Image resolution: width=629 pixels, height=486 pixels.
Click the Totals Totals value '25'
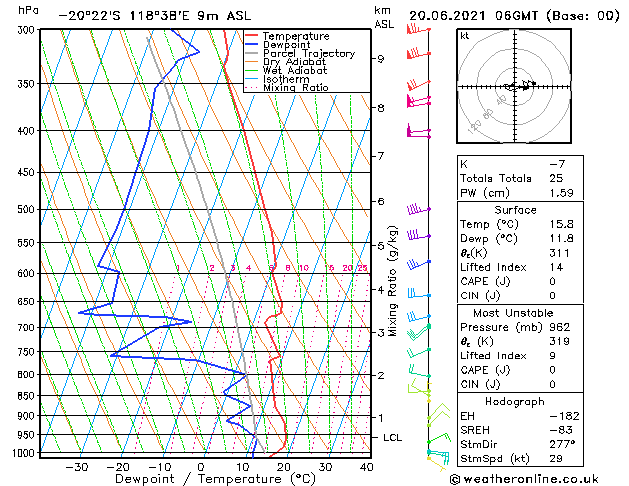[x=556, y=178]
